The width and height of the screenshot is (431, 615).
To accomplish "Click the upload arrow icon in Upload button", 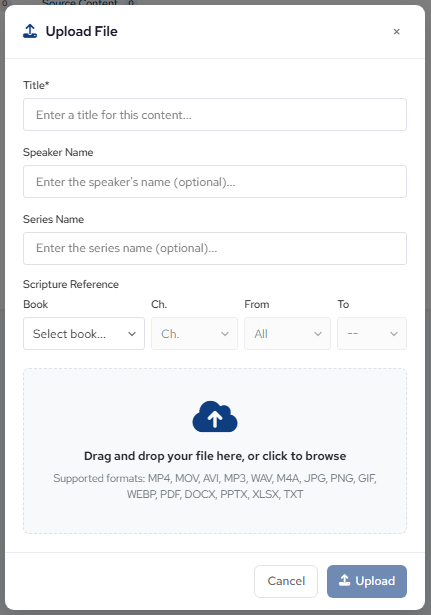I will pyautogui.click(x=344, y=580).
